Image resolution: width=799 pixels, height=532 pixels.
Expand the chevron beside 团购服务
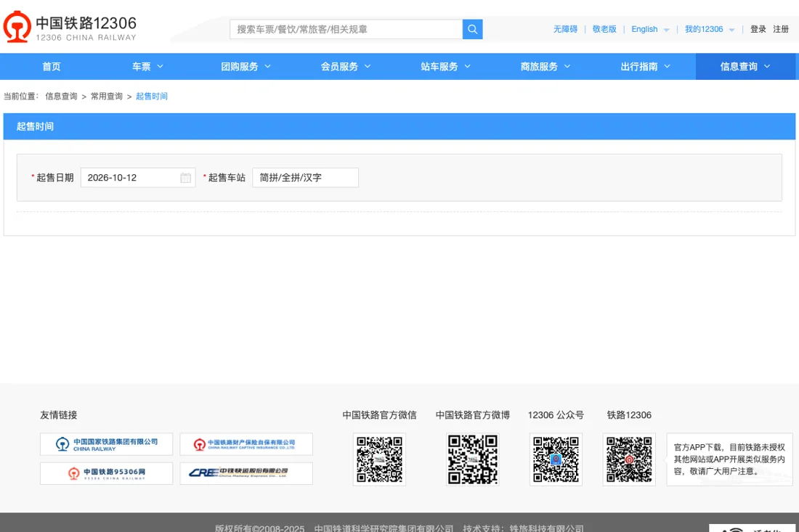pyautogui.click(x=267, y=67)
